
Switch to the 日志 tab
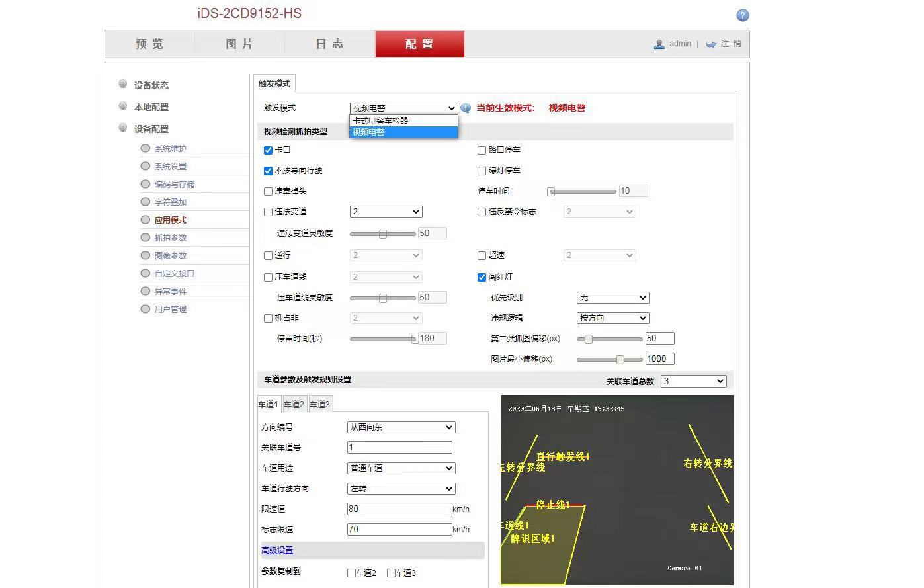click(x=329, y=44)
